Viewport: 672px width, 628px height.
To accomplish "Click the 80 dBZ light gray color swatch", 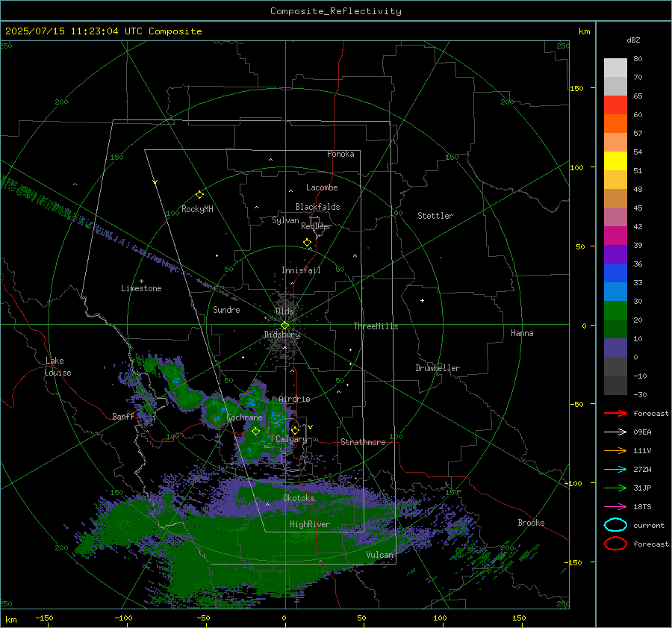I will [615, 67].
